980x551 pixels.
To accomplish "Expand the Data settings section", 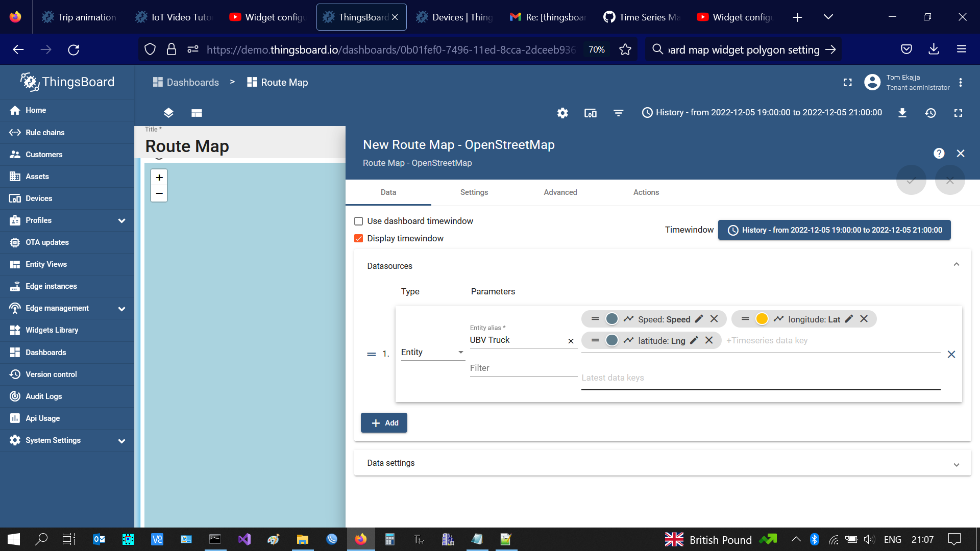I will pos(957,463).
